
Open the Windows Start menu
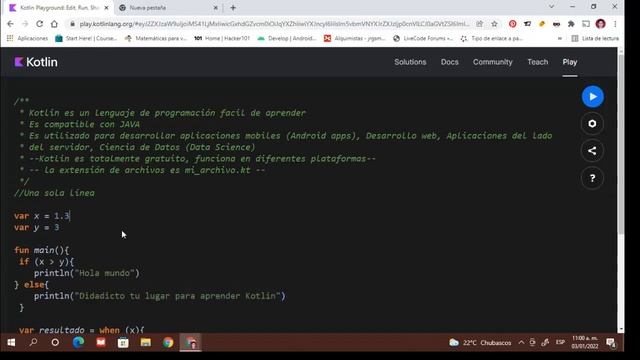pos(11,342)
